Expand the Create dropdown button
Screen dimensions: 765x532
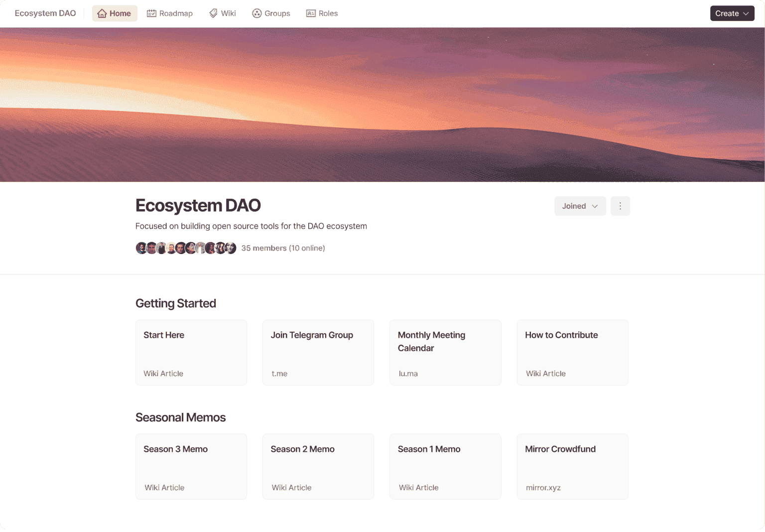732,13
